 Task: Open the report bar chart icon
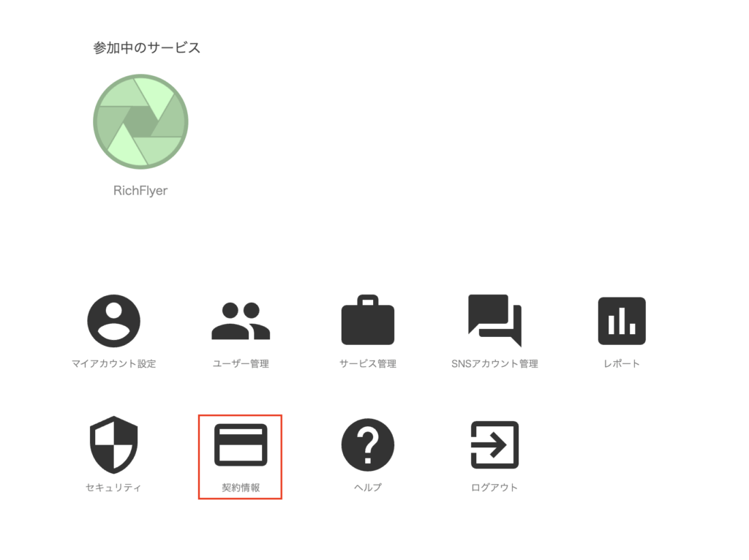coord(622,321)
